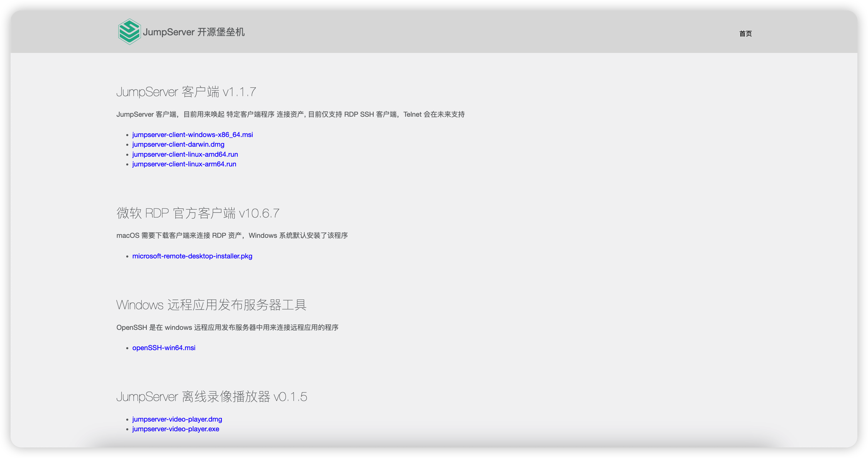Click the JumpServer green logo icon
Screen dimensions: 868x458
[129, 32]
